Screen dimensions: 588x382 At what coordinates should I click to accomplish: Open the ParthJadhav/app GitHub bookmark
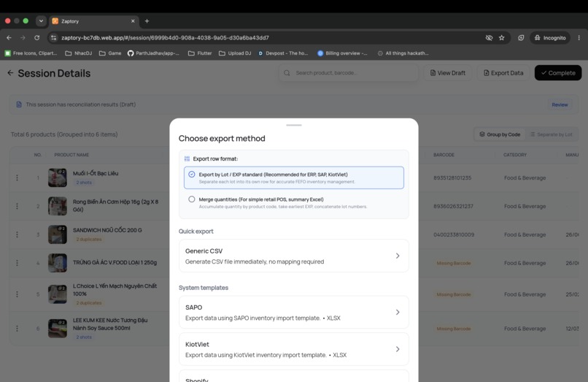pos(153,53)
